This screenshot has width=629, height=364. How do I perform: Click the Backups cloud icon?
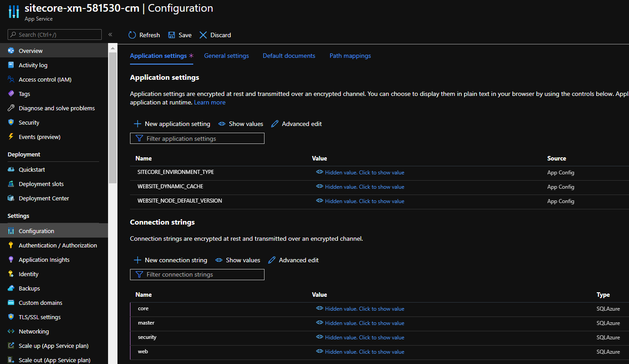tap(11, 288)
